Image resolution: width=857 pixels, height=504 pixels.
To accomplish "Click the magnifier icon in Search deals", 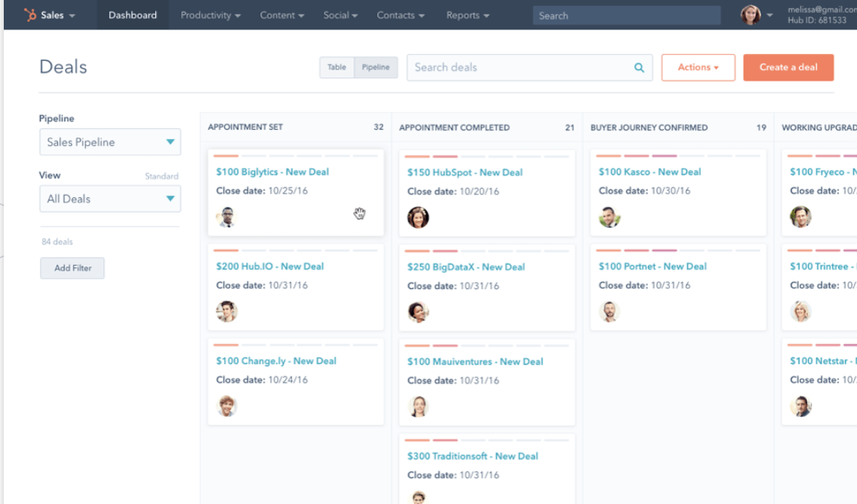I will pyautogui.click(x=638, y=68).
